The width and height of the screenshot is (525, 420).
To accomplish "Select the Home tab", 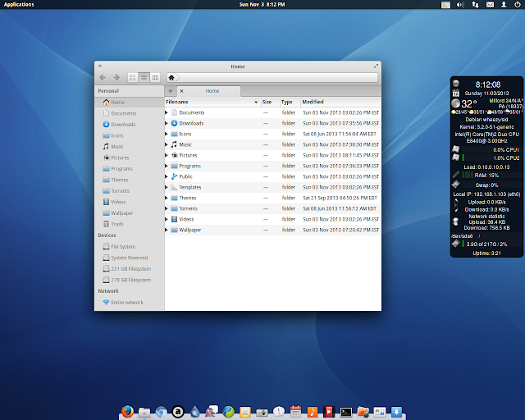I will [212, 91].
